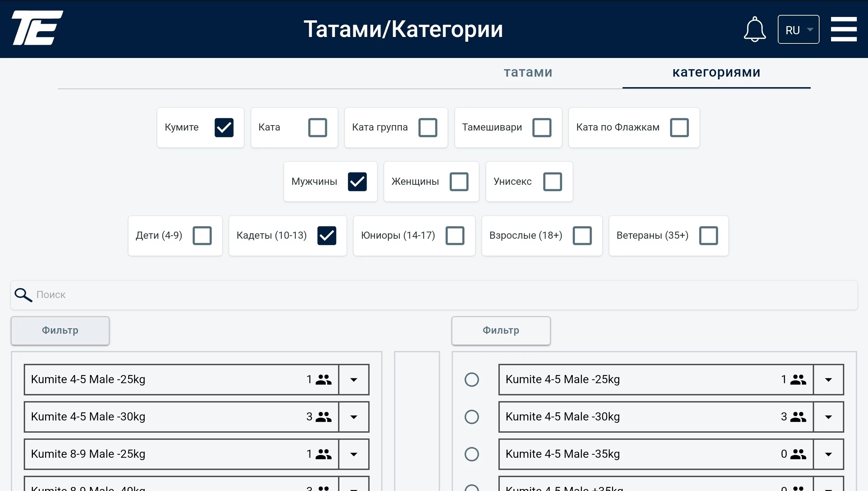Click participants icon in left Kumite 4-5 Male -30kg
868x491 pixels.
pos(323,417)
